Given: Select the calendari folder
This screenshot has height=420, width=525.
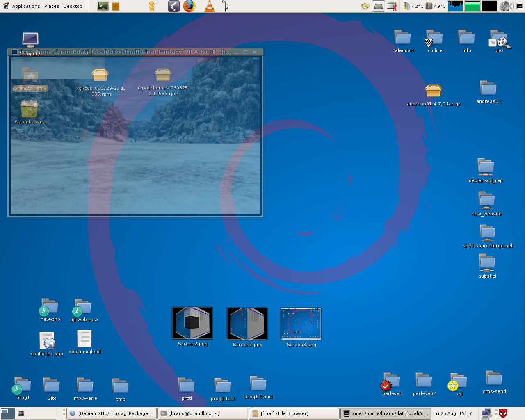Looking at the screenshot, I should tap(403, 41).
